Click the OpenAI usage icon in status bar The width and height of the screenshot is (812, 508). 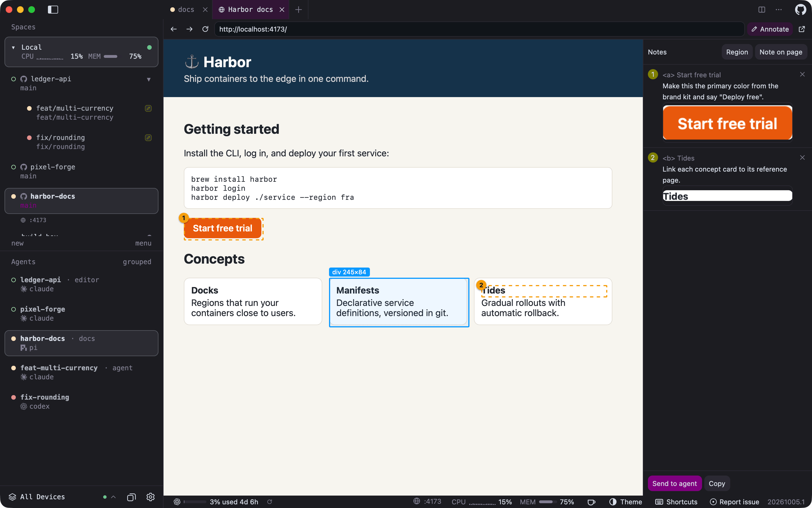coord(177,502)
